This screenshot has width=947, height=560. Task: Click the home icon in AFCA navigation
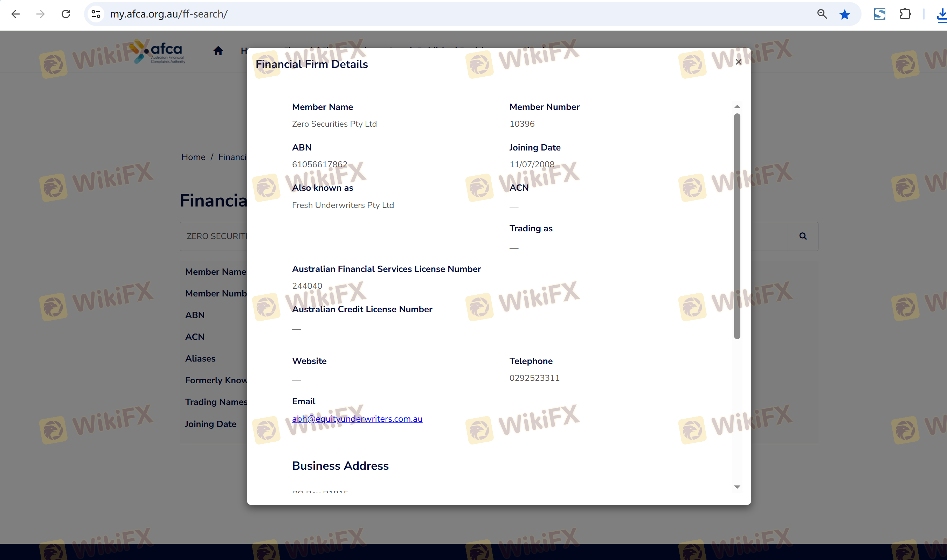point(218,51)
